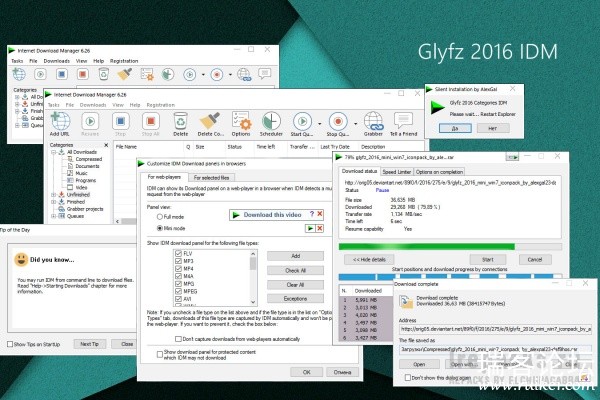Click the Exceptions button
This screenshot has height=400, width=600.
pyautogui.click(x=295, y=299)
